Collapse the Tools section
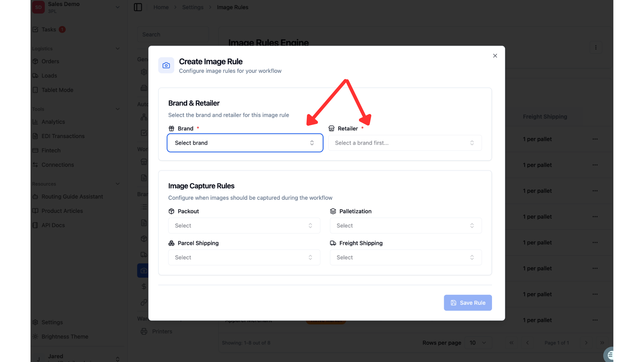644x362 pixels. pyautogui.click(x=117, y=109)
